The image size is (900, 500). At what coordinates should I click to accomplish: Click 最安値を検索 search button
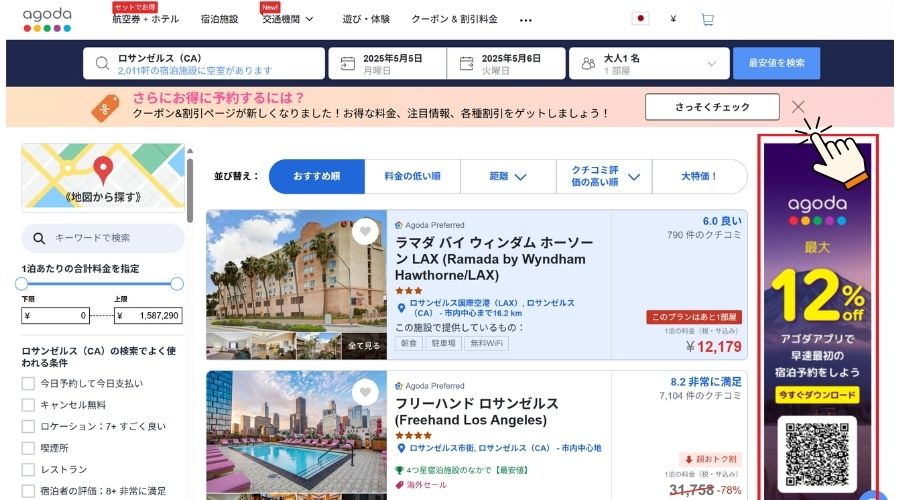click(x=776, y=63)
